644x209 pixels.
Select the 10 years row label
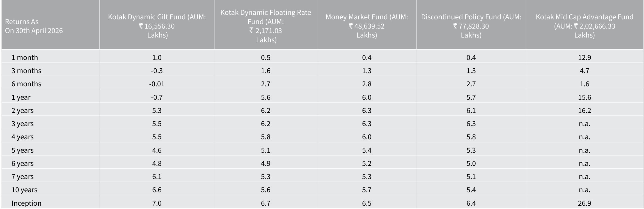[24, 190]
